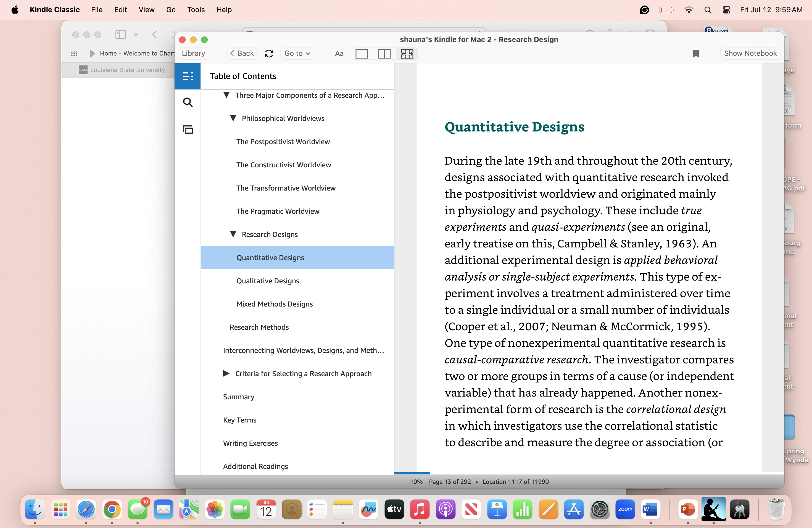This screenshot has height=528, width=812.
Task: Jump to Key Terms
Action: pyautogui.click(x=239, y=420)
